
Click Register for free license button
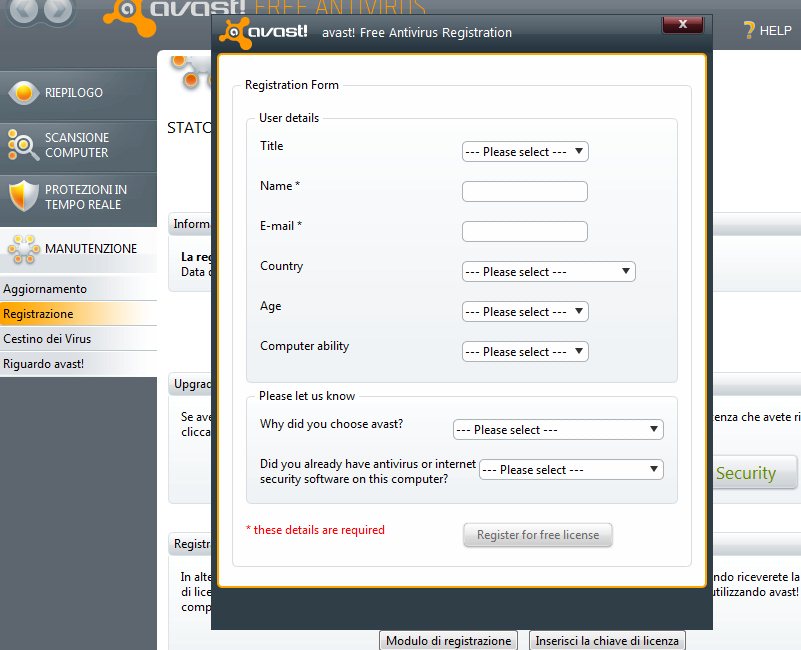pos(538,535)
